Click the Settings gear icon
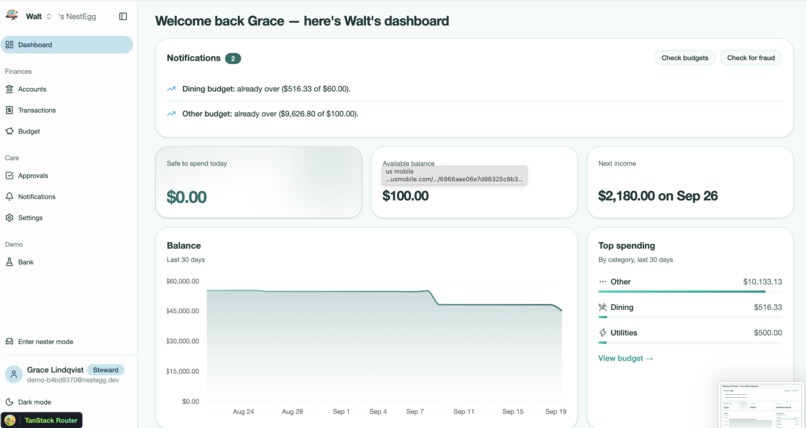This screenshot has width=806, height=428. coord(9,217)
